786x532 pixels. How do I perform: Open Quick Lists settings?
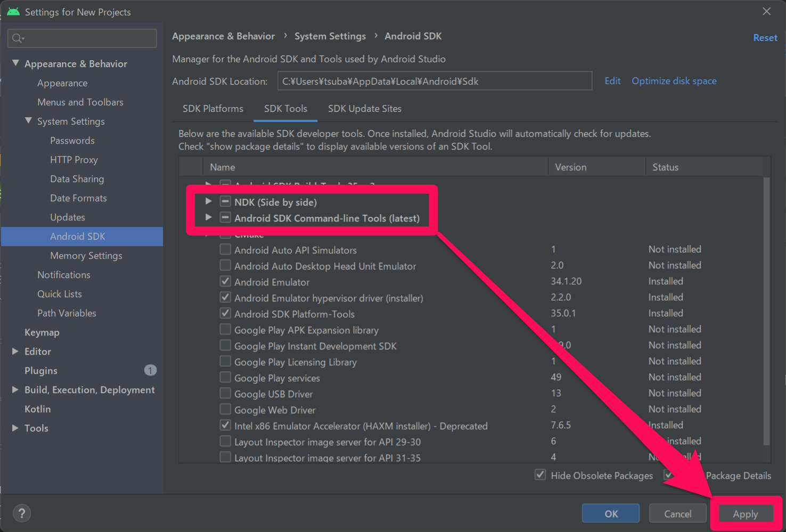coord(60,294)
